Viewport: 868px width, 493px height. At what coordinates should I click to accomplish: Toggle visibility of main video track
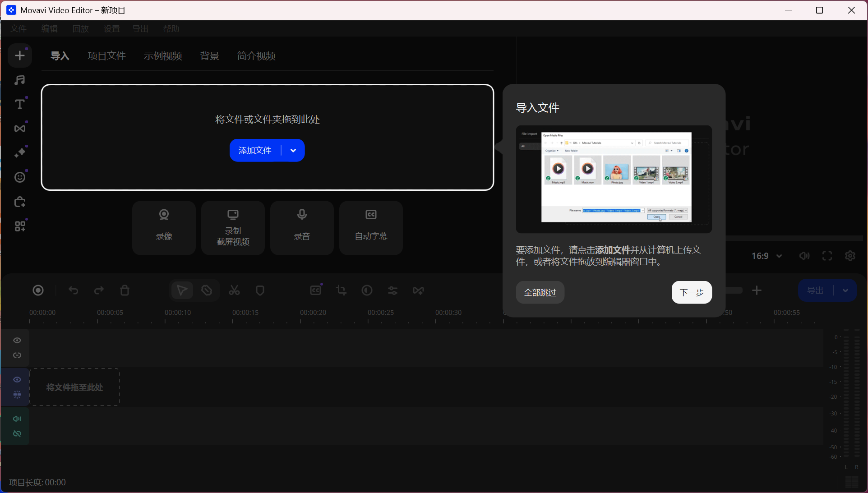coord(17,380)
